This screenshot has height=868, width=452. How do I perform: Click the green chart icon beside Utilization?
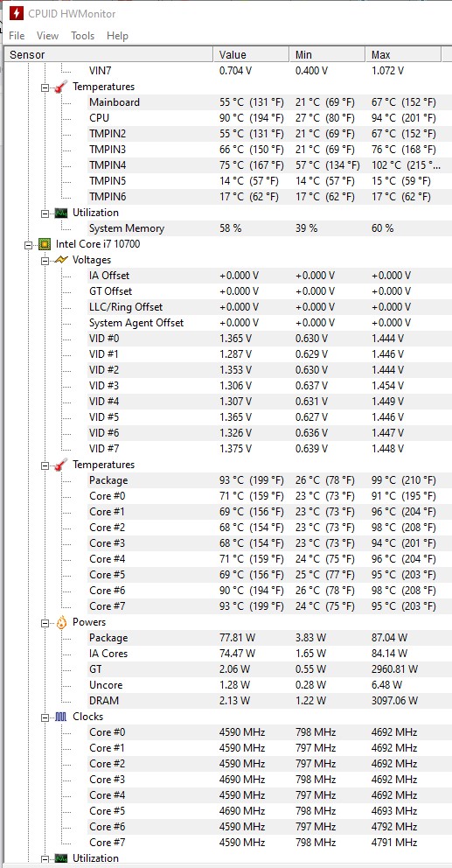point(61,213)
